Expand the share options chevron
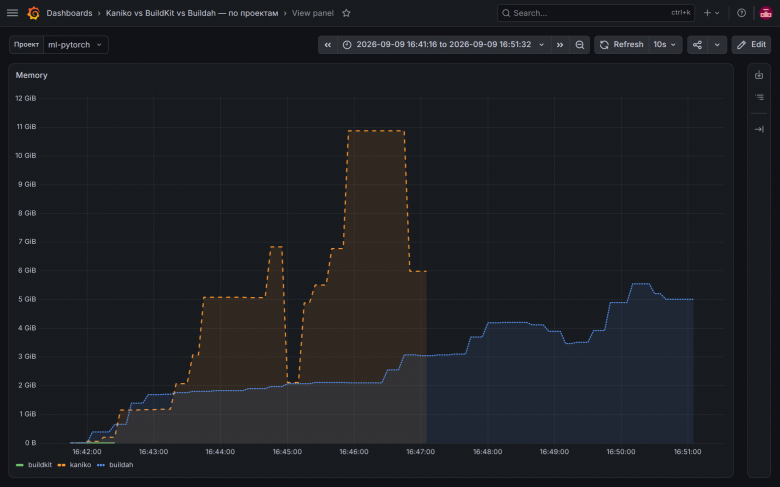The height and width of the screenshot is (487, 780). pos(717,45)
